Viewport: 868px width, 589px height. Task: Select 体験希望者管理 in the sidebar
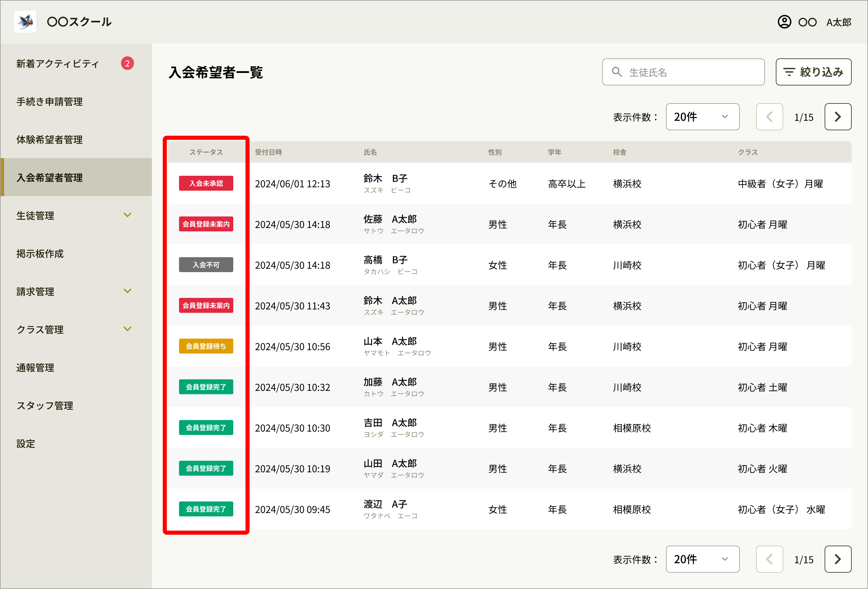pos(76,140)
